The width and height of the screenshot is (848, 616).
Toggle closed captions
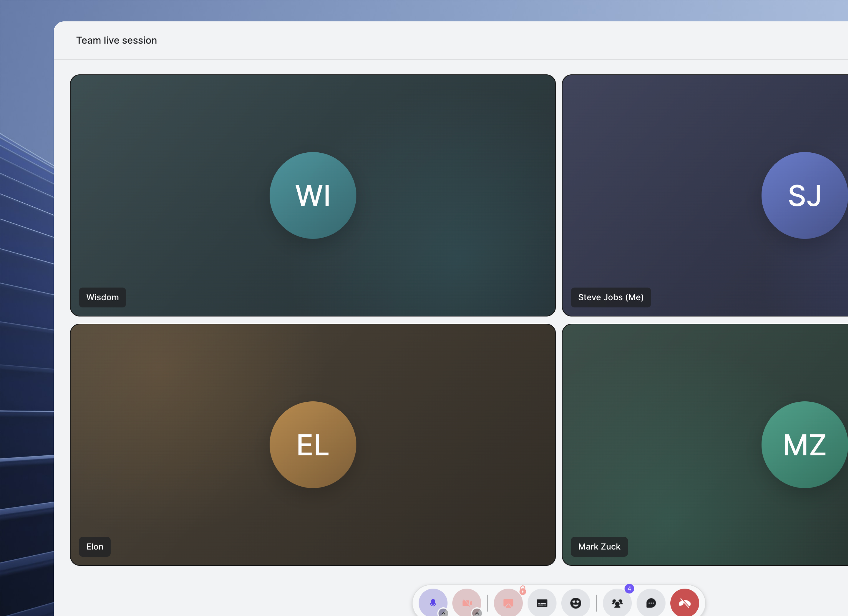coord(542,602)
